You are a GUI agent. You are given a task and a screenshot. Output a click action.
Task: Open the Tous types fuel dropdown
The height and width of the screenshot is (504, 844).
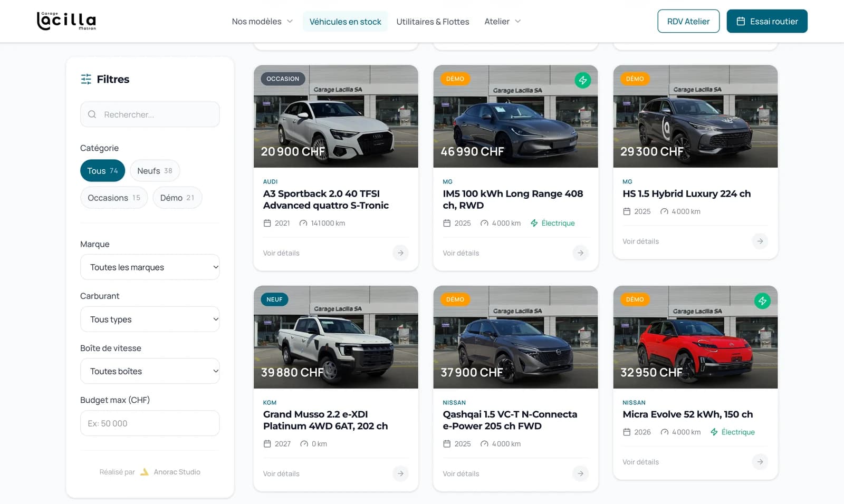(150, 319)
